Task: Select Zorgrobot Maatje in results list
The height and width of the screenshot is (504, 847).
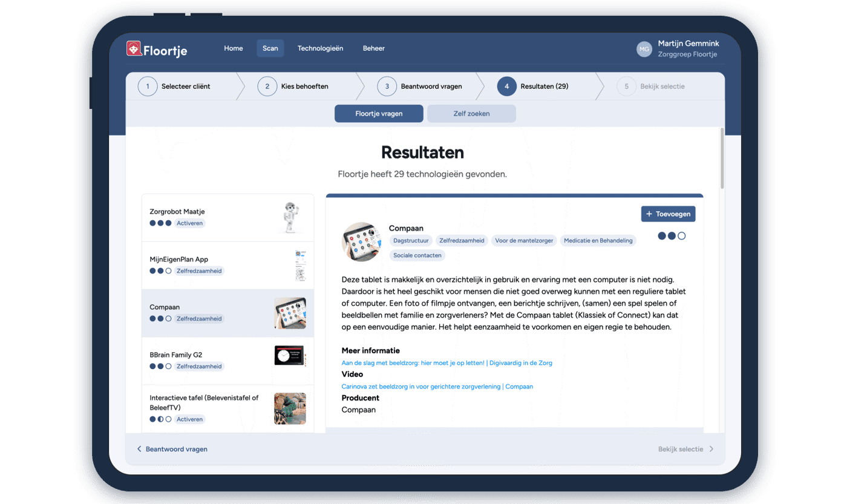Action: [x=228, y=218]
